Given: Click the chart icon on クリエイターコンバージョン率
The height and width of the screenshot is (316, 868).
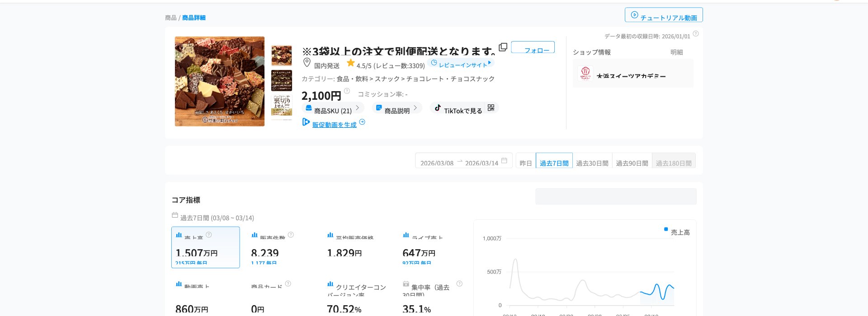Looking at the screenshot, I should 330,284.
